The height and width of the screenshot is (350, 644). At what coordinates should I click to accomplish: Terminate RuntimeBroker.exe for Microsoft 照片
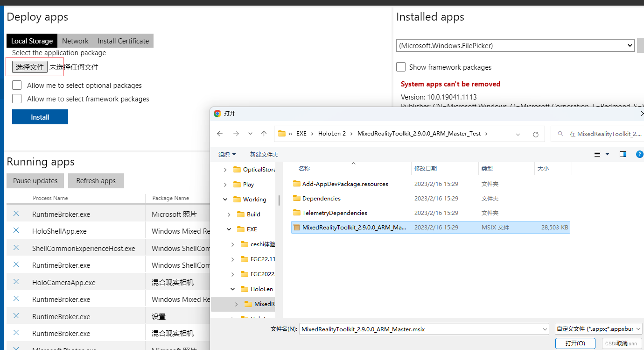coord(16,214)
